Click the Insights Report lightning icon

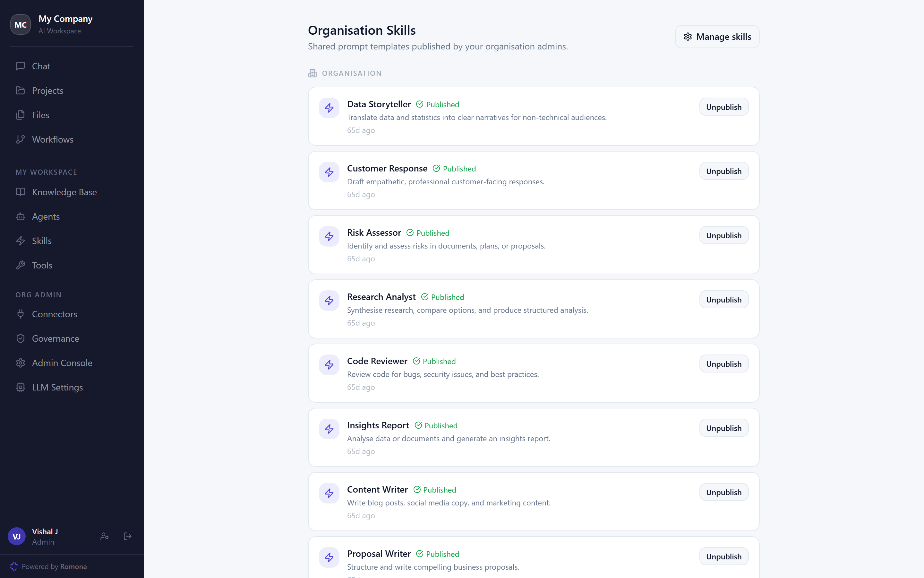click(329, 429)
